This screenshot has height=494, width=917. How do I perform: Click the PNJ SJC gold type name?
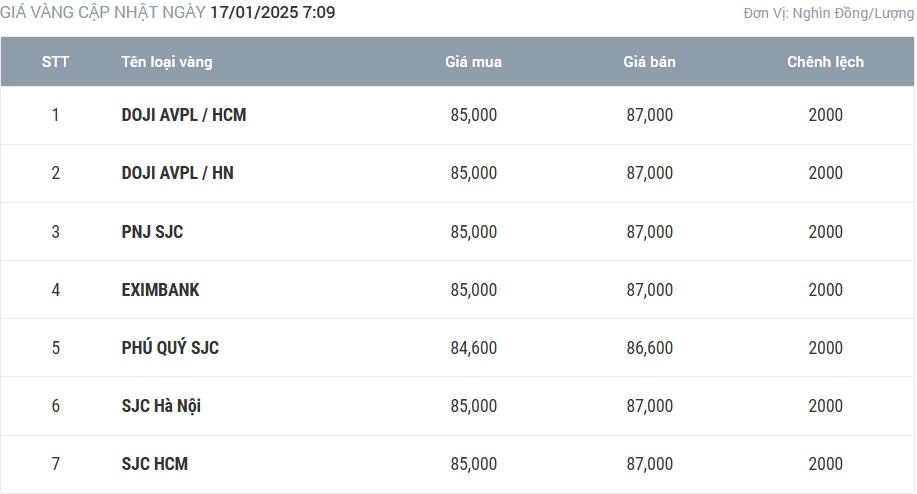tap(152, 232)
